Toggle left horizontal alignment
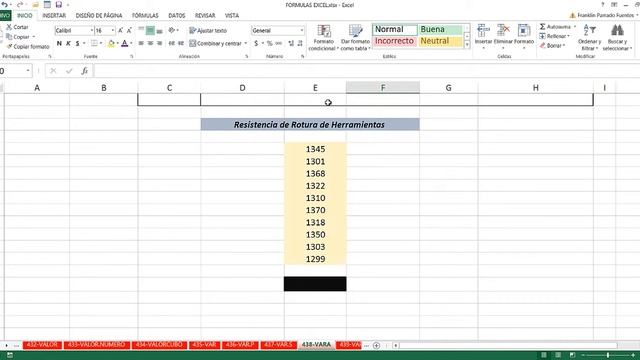Image resolution: width=640 pixels, height=360 pixels. tap(141, 43)
